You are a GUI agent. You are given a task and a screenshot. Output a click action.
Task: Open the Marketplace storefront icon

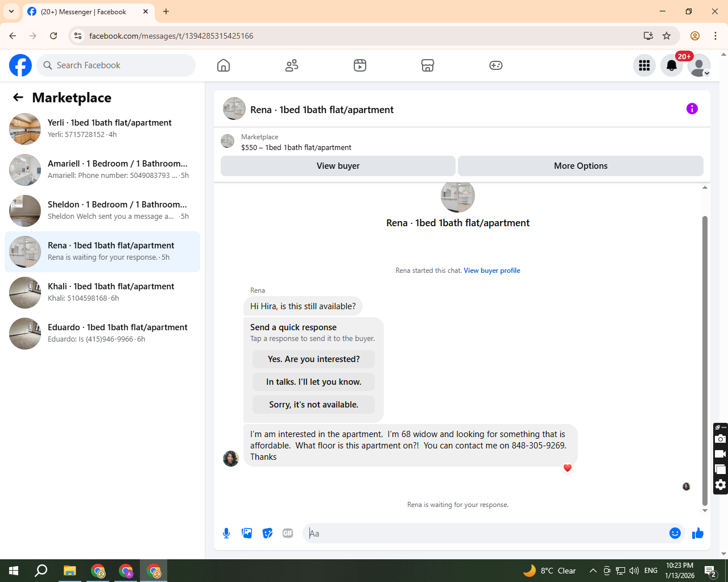[x=428, y=65]
